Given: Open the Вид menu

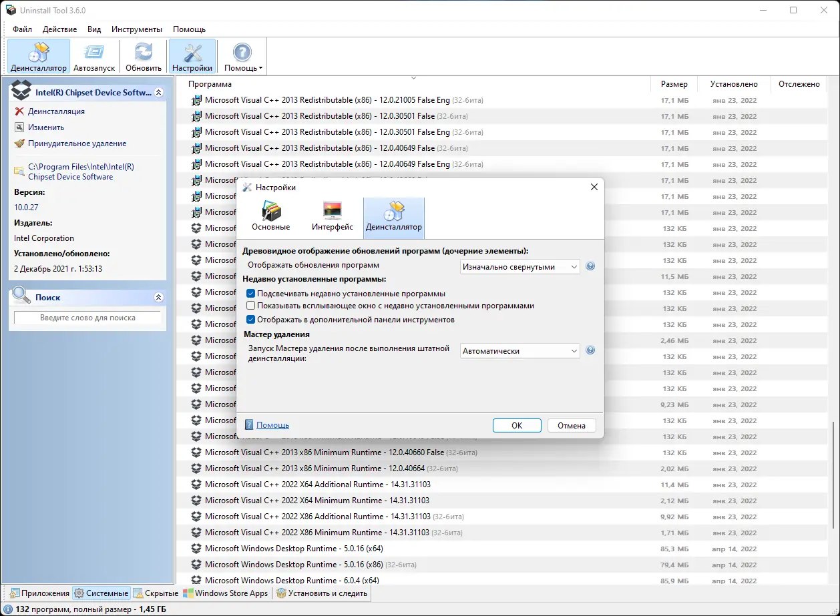Looking at the screenshot, I should 94,29.
